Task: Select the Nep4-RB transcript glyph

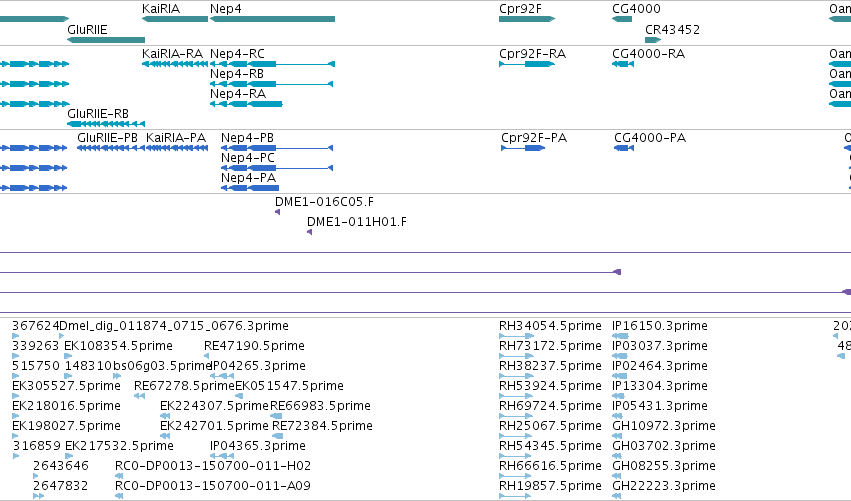Action: pyautogui.click(x=271, y=84)
